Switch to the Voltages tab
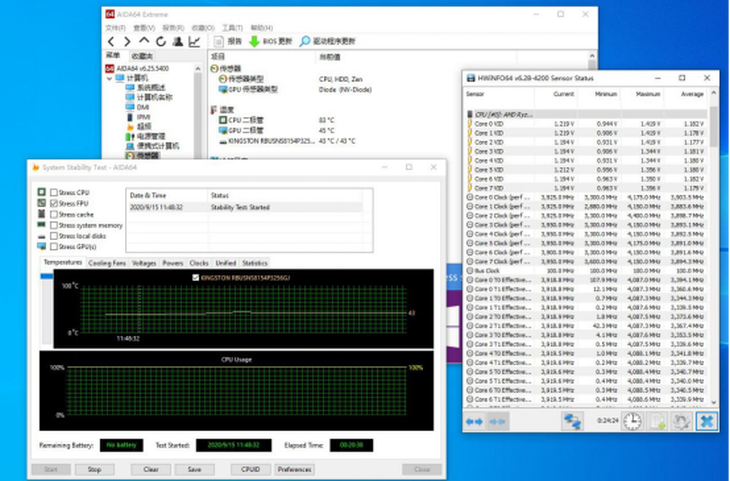Screen dimensions: 730x481 coord(144,263)
